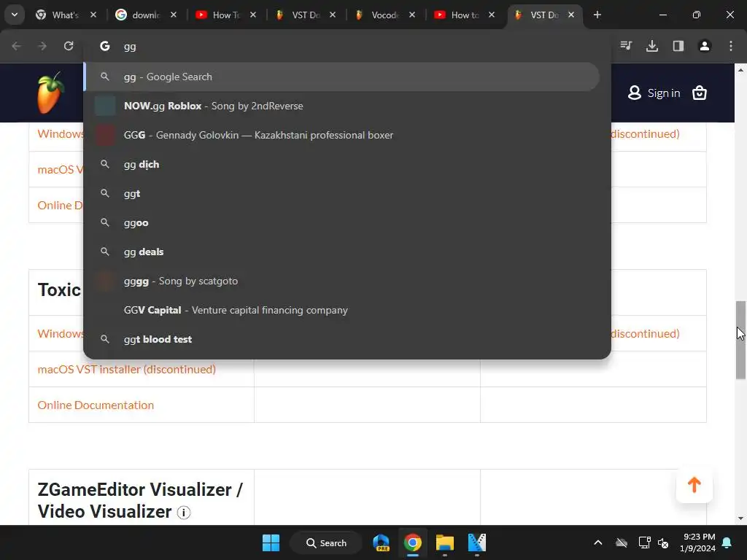Go forward with the forward arrow

(x=42, y=46)
